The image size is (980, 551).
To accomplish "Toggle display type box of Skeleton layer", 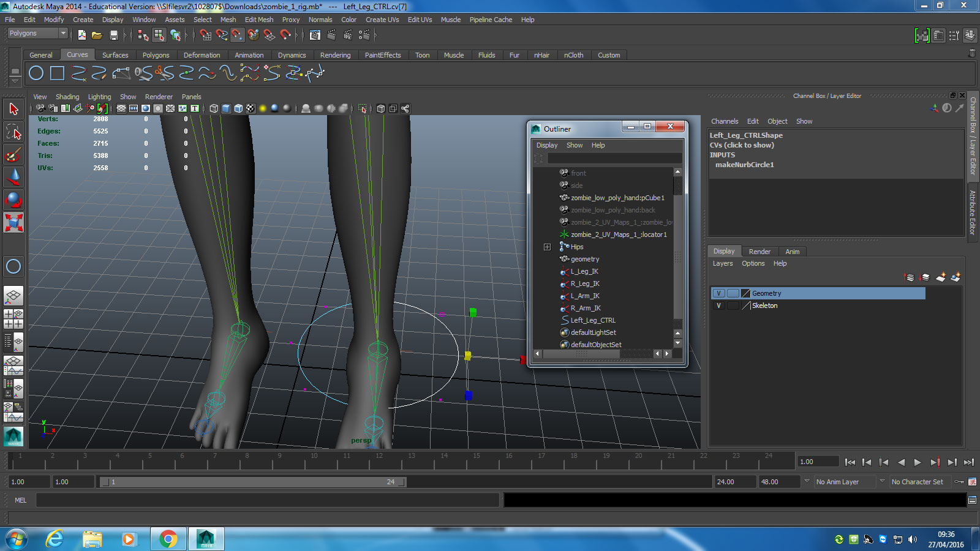I will (x=733, y=305).
